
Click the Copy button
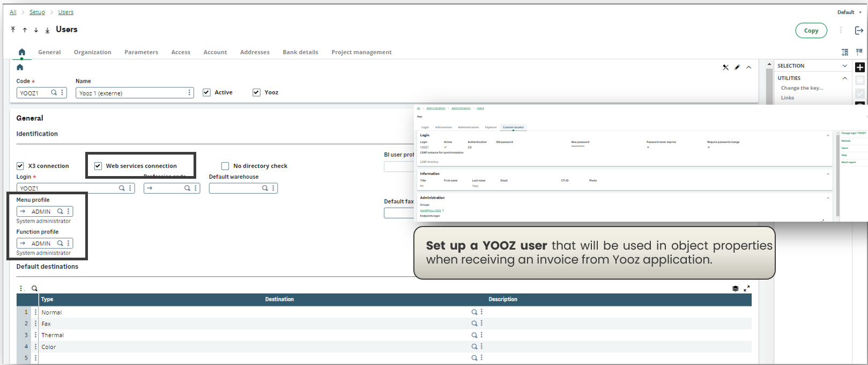811,31
